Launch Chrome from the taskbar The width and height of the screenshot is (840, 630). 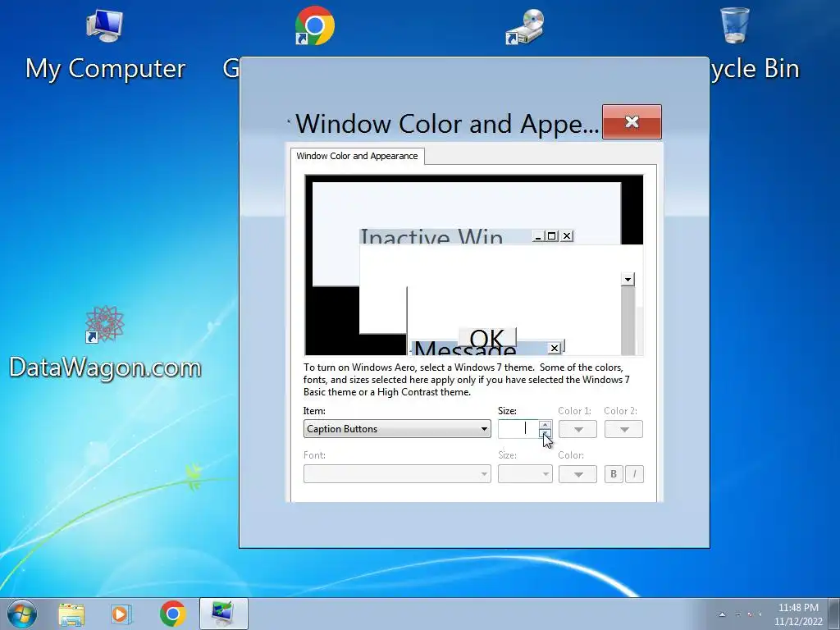(172, 614)
